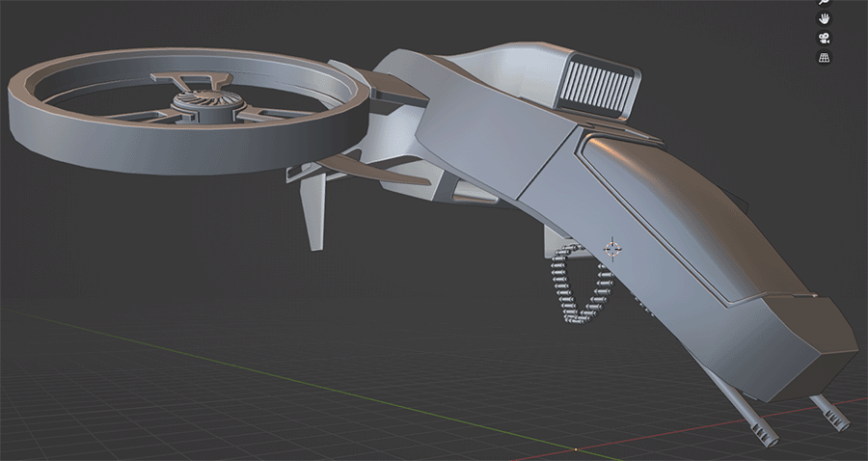Switch perspective/orthographic with grid icon
868x461 pixels.
coord(825,57)
